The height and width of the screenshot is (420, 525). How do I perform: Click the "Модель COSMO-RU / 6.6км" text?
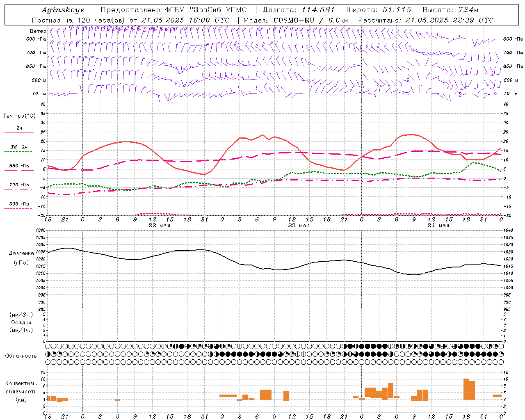[x=296, y=20]
